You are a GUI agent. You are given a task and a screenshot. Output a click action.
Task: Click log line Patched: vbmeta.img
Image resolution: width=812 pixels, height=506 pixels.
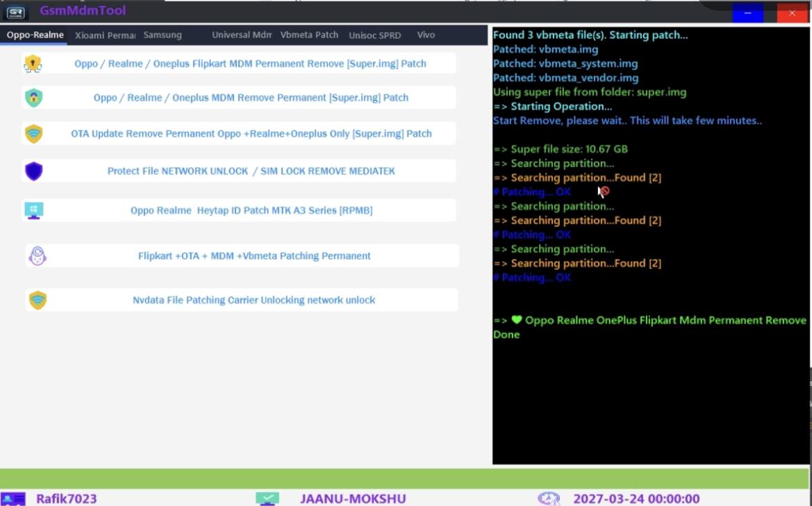[545, 50]
